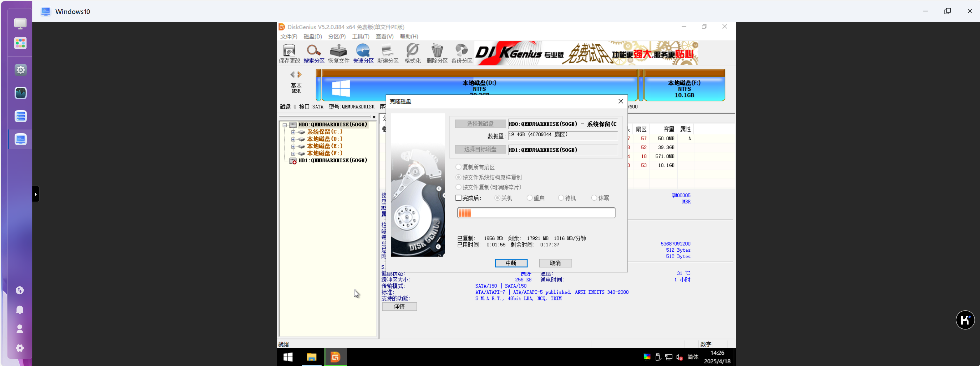The width and height of the screenshot is (980, 366).
Task: Click the target disk HD1 field
Action: 563,150
